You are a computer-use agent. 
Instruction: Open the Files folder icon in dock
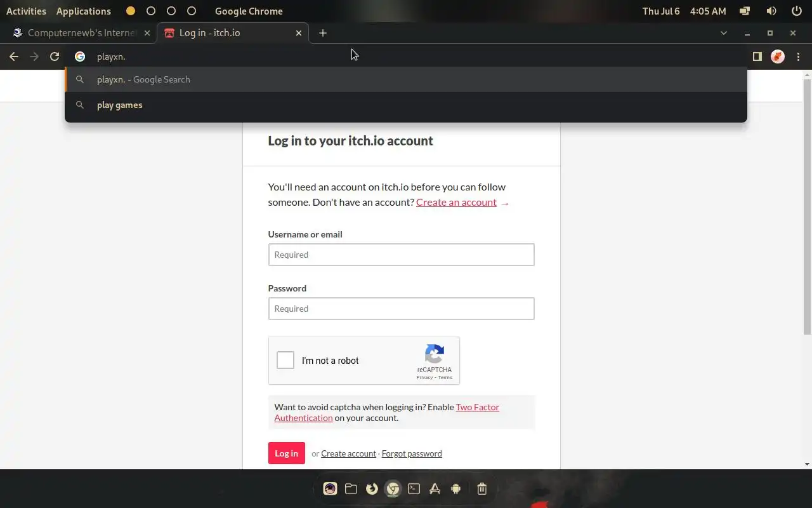[x=351, y=488]
